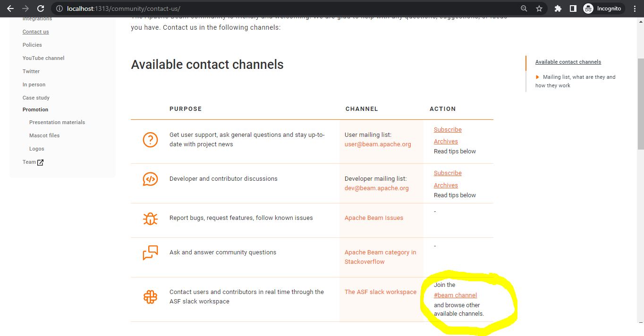The width and height of the screenshot is (644, 336).
Task: Open Archives for the developer mailing list
Action: click(446, 185)
